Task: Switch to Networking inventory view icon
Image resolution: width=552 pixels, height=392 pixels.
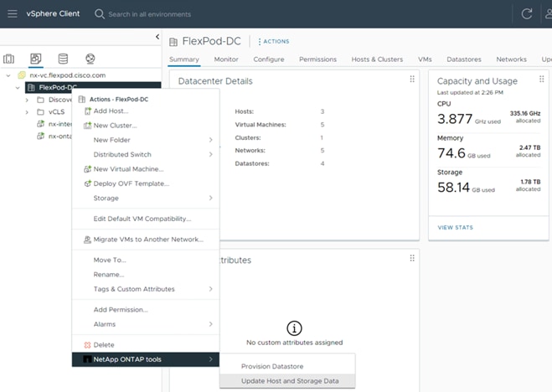Action: click(x=90, y=59)
